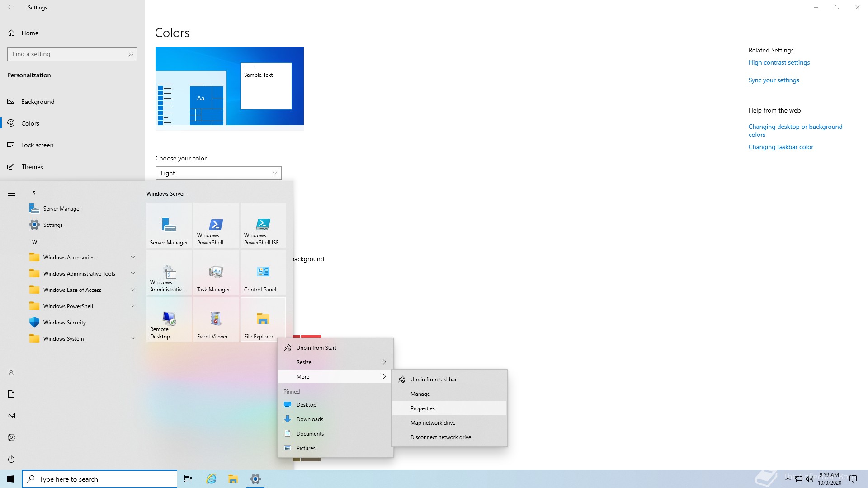Click Settings icon on taskbar
The image size is (868, 488).
click(x=255, y=479)
